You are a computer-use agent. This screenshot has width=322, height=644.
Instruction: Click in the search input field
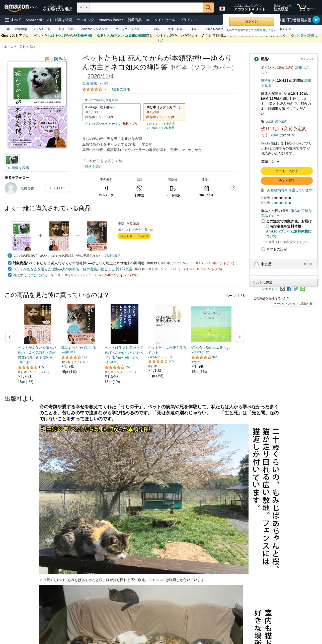[x=146, y=8]
